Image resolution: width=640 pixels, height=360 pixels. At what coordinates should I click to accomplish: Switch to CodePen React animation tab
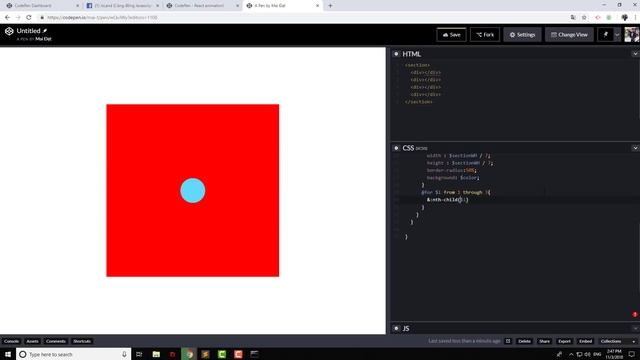pyautogui.click(x=202, y=6)
